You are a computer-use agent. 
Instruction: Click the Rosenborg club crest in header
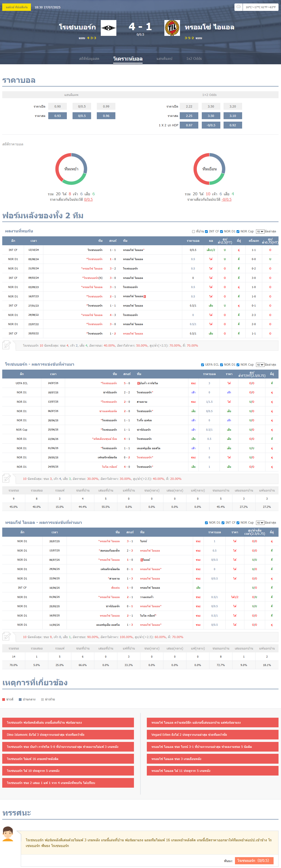(109, 28)
